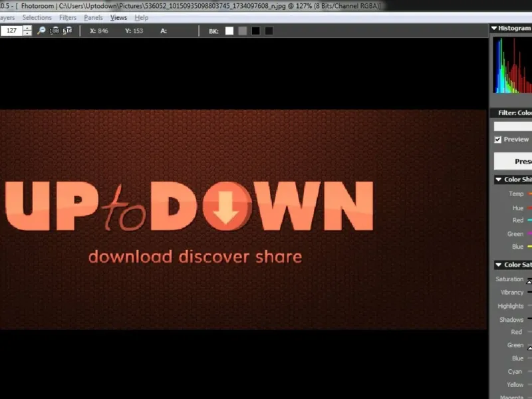This screenshot has width=532, height=399.
Task: Decrease zoom value with the down stepper arrow
Action: tap(27, 33)
